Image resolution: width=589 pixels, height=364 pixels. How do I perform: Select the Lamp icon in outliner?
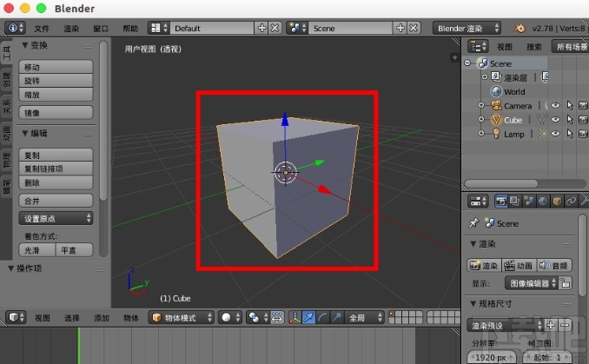[x=497, y=134]
